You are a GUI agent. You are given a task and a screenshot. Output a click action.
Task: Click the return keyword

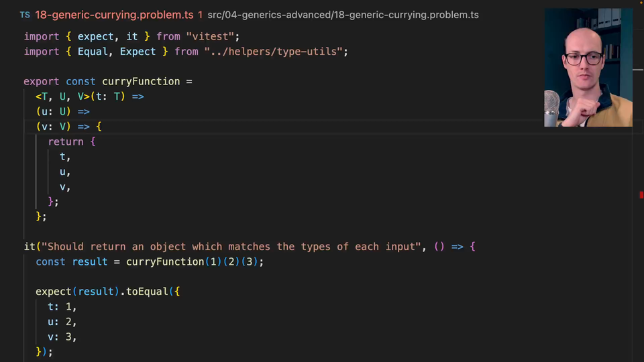[x=65, y=141]
